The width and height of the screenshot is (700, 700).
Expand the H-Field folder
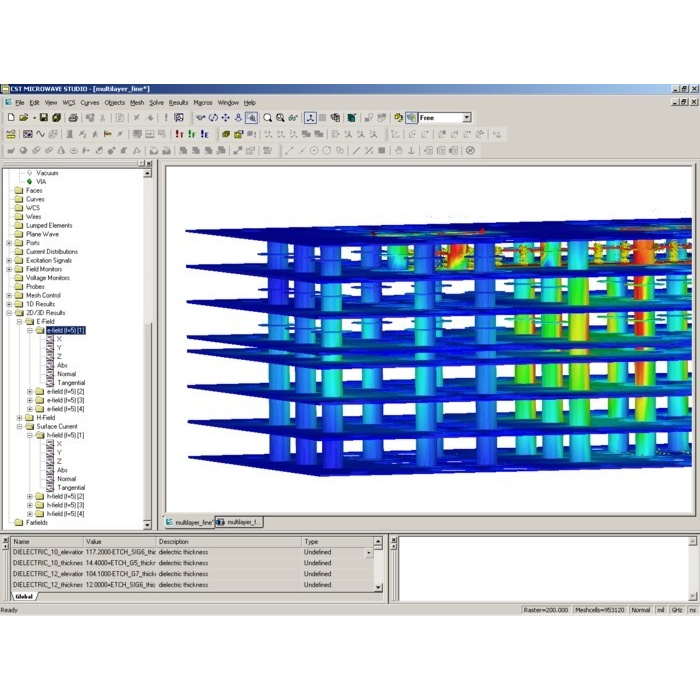pyautogui.click(x=20, y=418)
